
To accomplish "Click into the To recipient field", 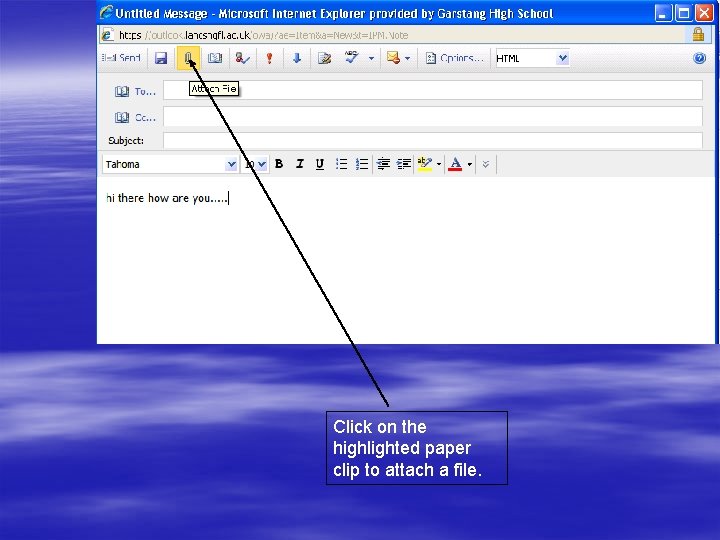I will [433, 90].
